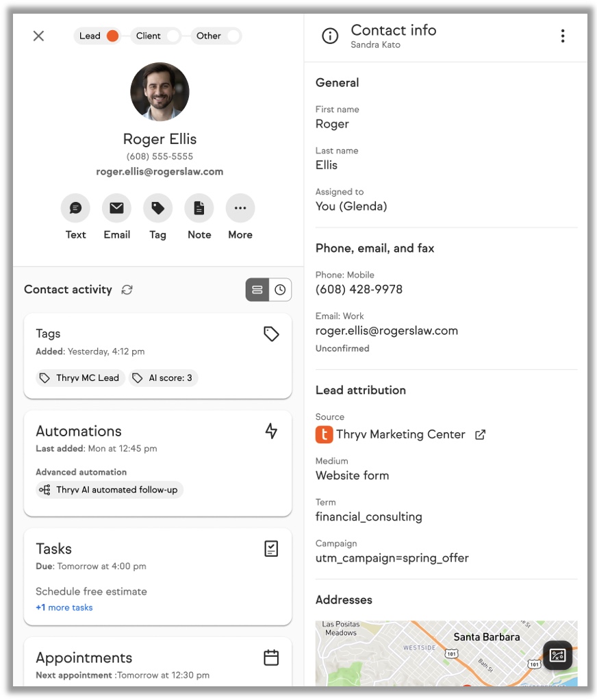
Task: Switch to stacked card activity view
Action: pos(257,290)
